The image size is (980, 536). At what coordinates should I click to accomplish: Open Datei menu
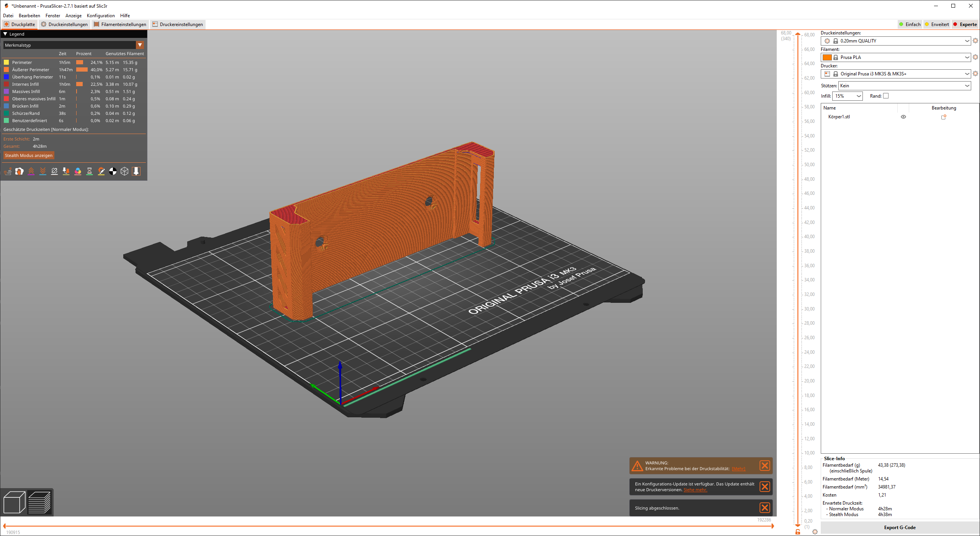click(x=8, y=16)
